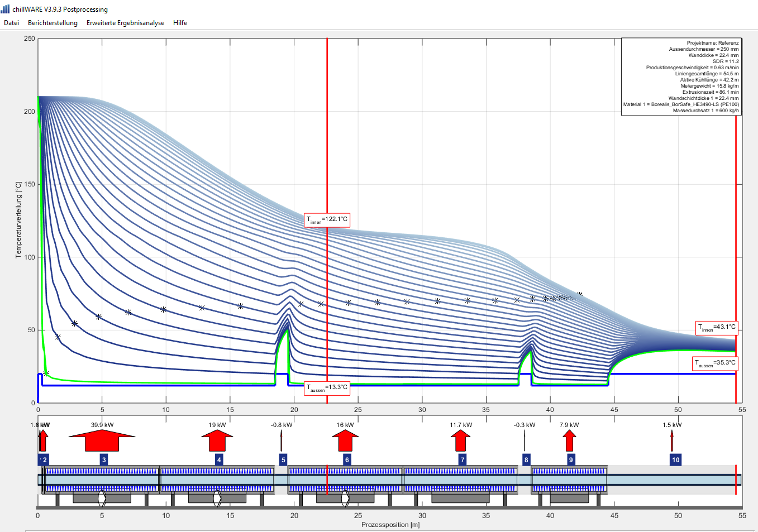Select station marker number 3
Image resolution: width=758 pixels, height=532 pixels.
pos(104,459)
